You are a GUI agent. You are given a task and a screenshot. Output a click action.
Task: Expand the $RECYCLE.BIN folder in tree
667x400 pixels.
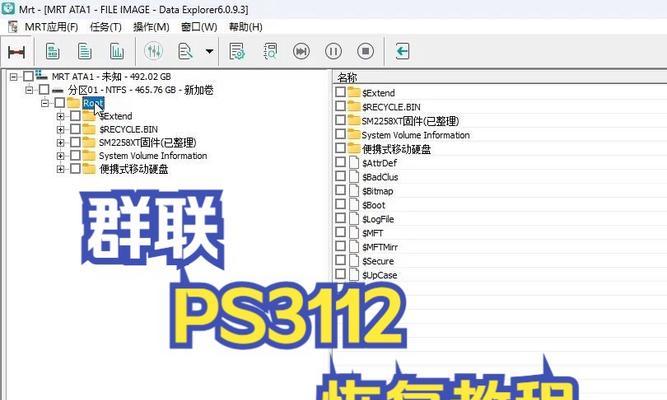[60, 129]
